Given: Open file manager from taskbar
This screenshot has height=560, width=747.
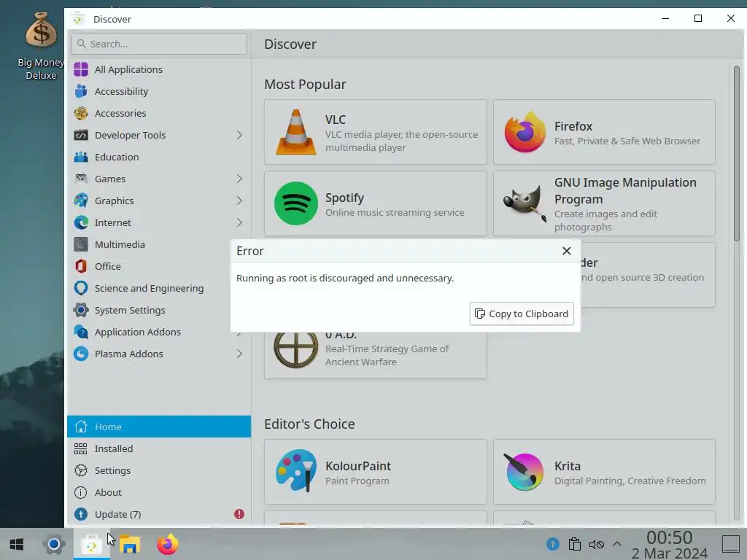Looking at the screenshot, I should tap(130, 544).
